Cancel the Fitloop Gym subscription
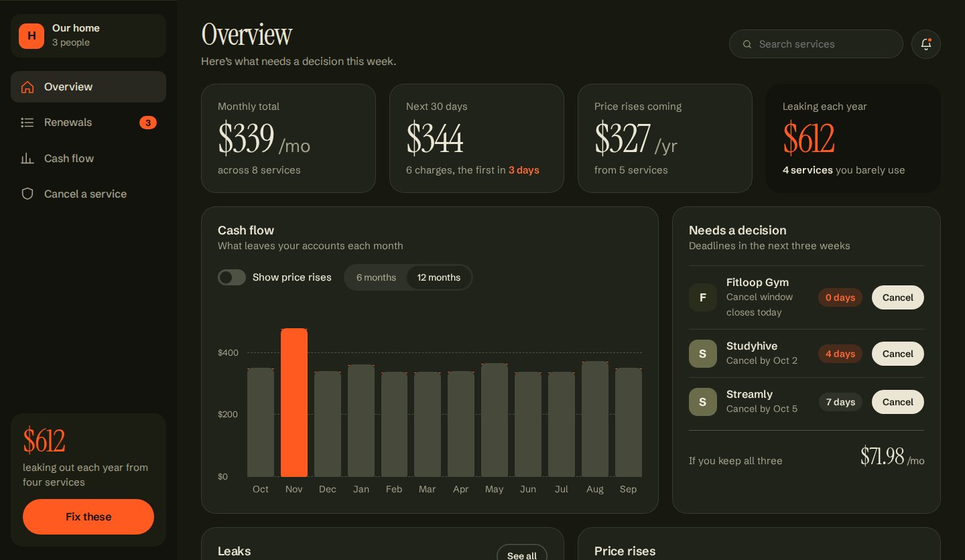This screenshot has height=560, width=965. click(x=898, y=297)
